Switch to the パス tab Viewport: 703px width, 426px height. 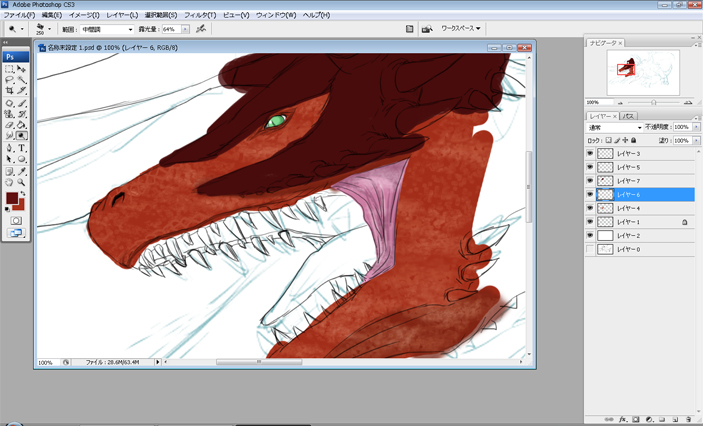628,116
